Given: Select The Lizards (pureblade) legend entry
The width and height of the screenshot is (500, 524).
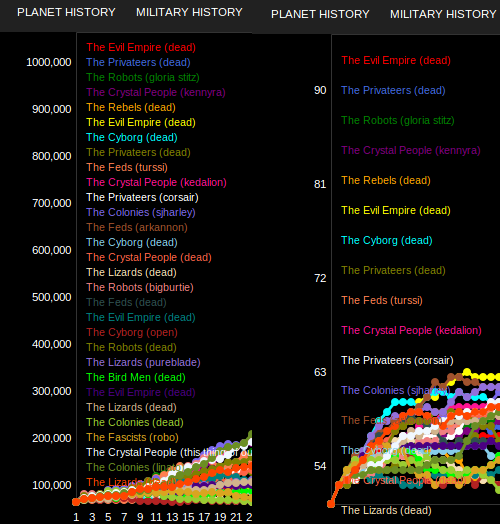Looking at the screenshot, I should 143,362.
